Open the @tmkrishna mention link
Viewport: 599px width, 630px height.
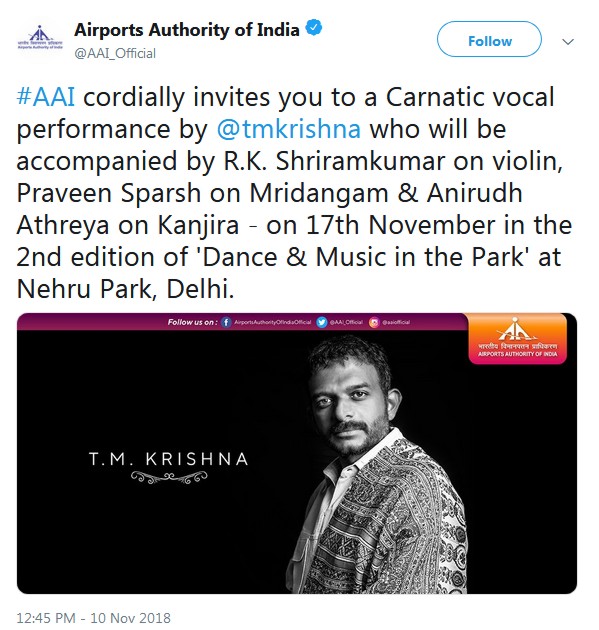tap(288, 129)
